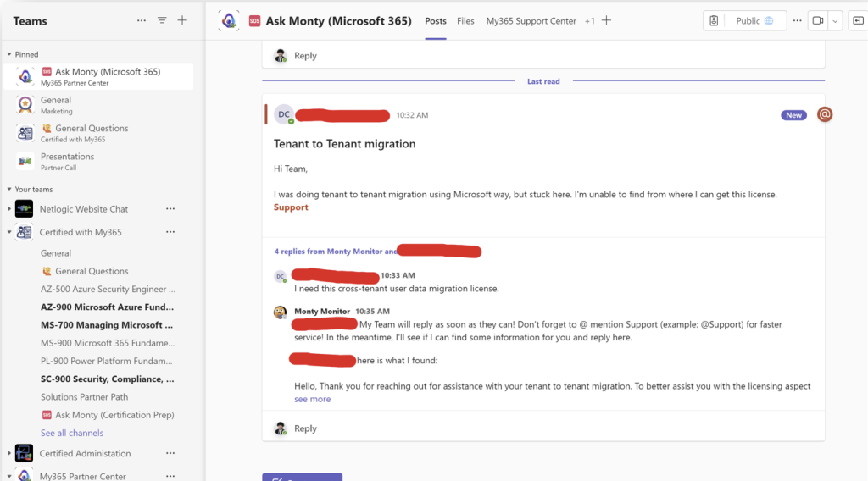Screen dimensions: 868x481
Task: Click Reply under Tenant migration thread
Action: click(x=305, y=428)
